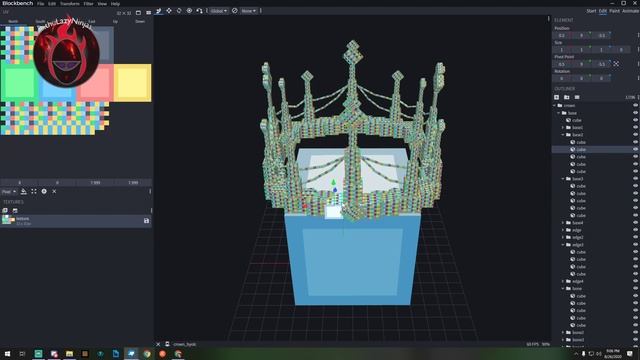Open the Global transform space dropdown
The height and width of the screenshot is (360, 640).
click(x=219, y=11)
